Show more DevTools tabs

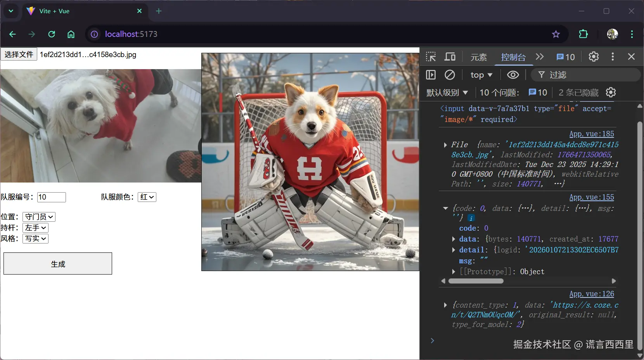click(540, 57)
